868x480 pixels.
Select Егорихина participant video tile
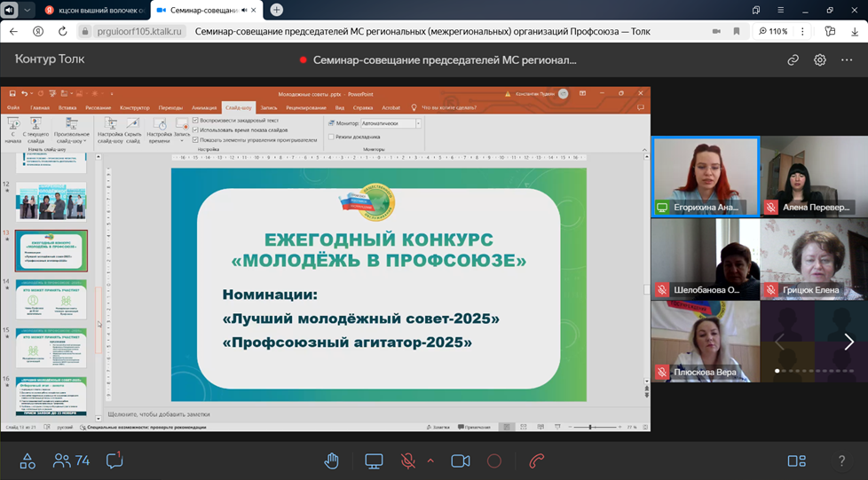pos(706,177)
